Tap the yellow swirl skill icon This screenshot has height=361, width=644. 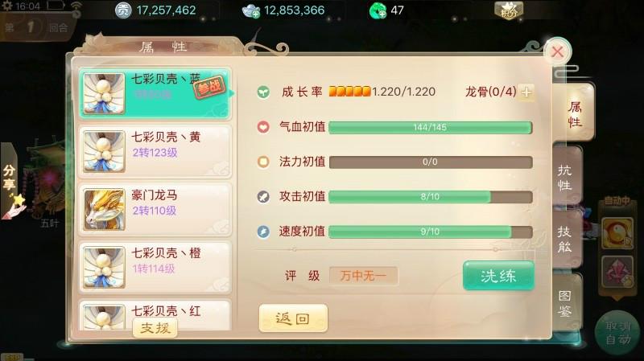pyautogui.click(x=617, y=233)
